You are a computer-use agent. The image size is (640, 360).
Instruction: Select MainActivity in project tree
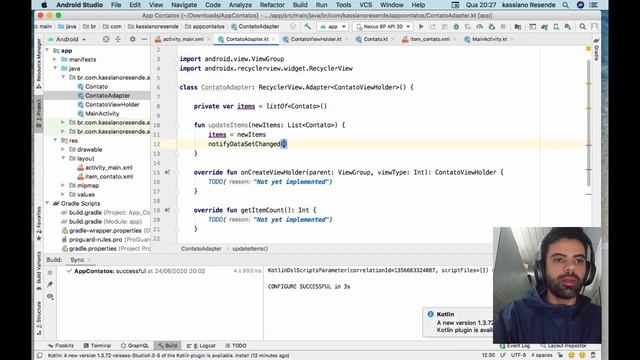[102, 113]
